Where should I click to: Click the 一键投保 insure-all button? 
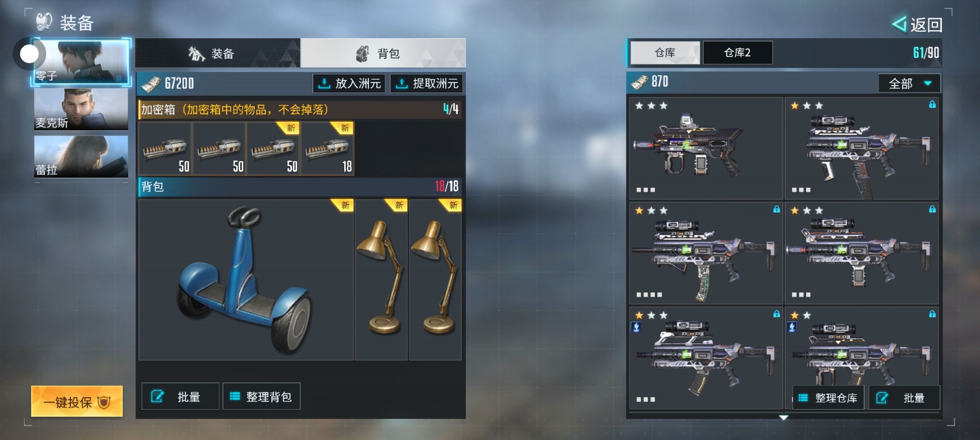click(x=77, y=402)
